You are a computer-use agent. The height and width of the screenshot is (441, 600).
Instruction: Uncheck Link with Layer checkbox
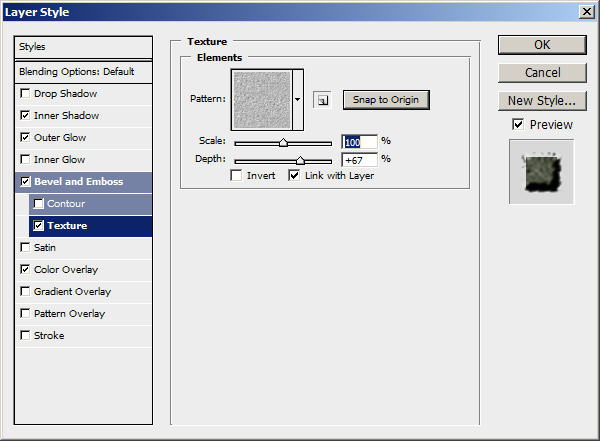(294, 176)
